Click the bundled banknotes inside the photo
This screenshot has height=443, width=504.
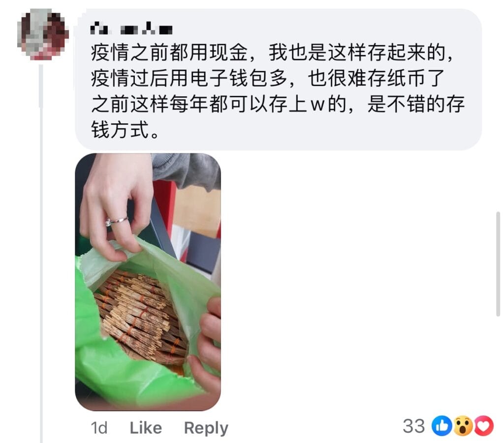point(140,316)
